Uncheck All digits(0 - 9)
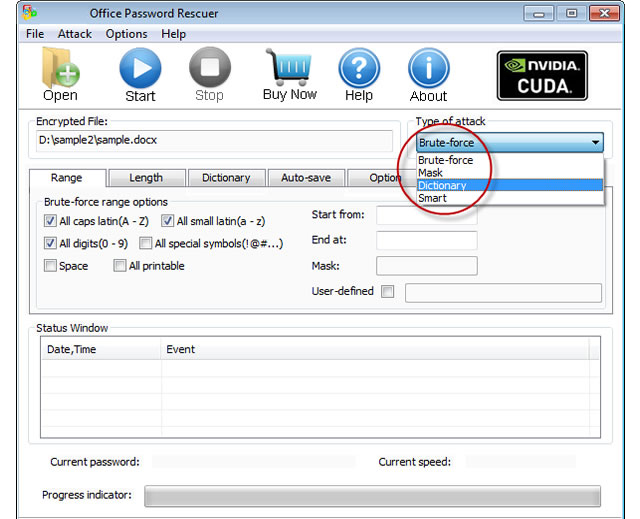Screen dimensions: 640x519 click(x=50, y=244)
